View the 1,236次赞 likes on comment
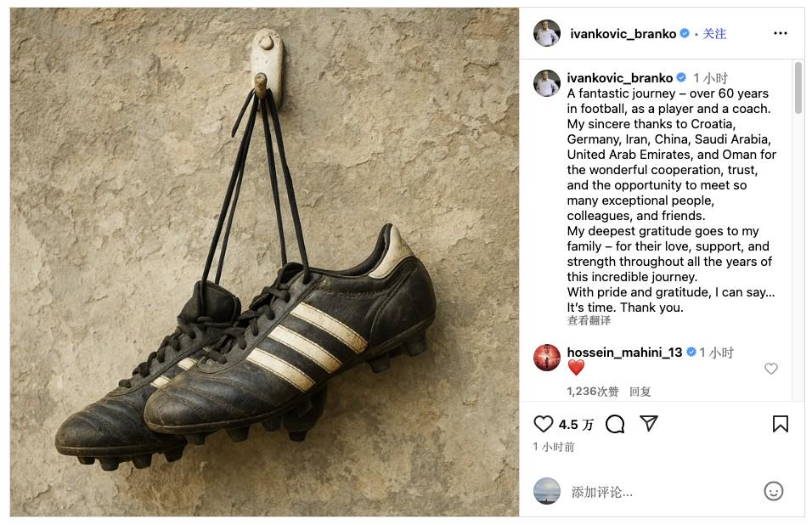812x525 pixels. coord(592,392)
